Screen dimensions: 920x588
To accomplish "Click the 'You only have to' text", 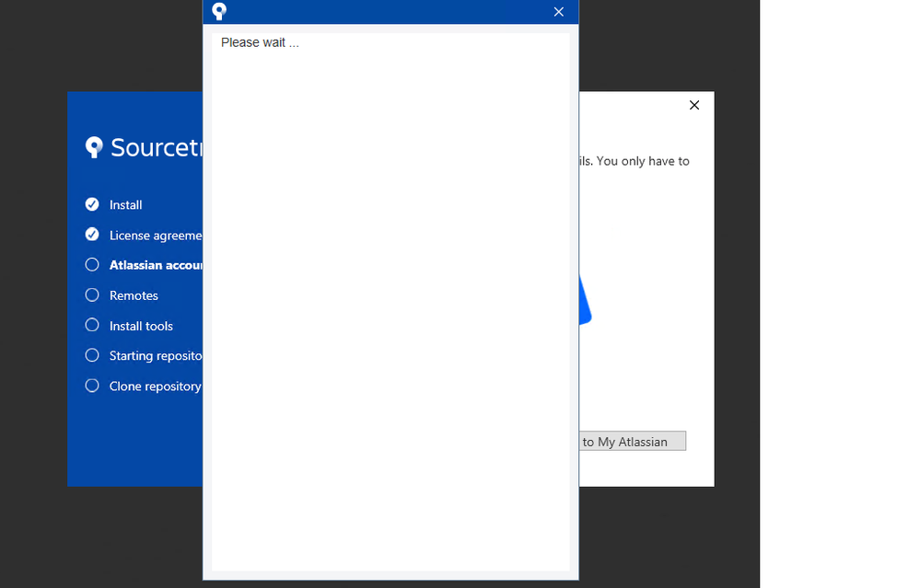I will 643,161.
